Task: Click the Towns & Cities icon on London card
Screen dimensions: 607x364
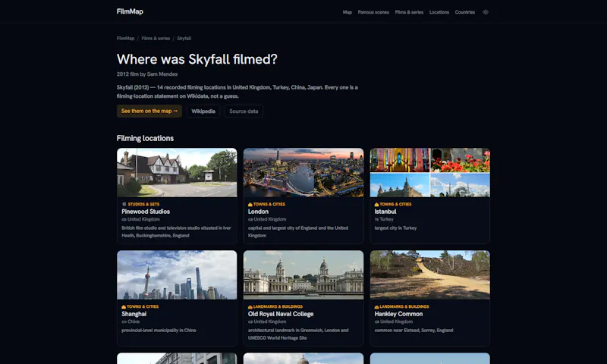Action: click(250, 204)
